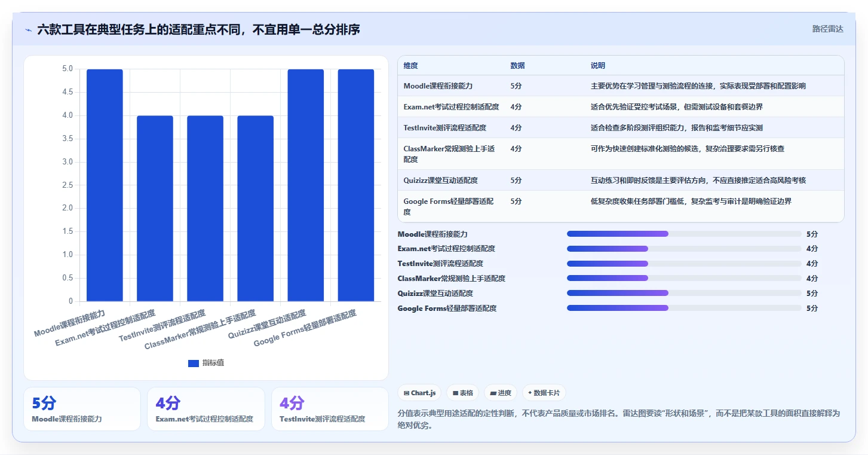868x455 pixels.
Task: Click the TestInvite测评流程适配度 progress bar
Action: [x=684, y=264]
